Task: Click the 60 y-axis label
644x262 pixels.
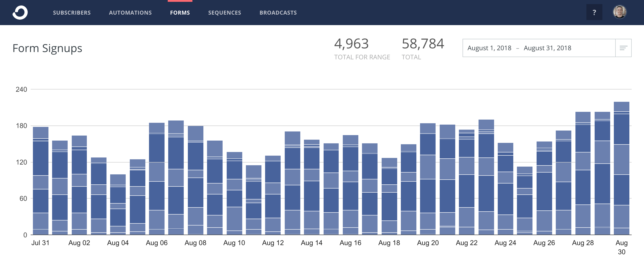Action: coord(23,199)
